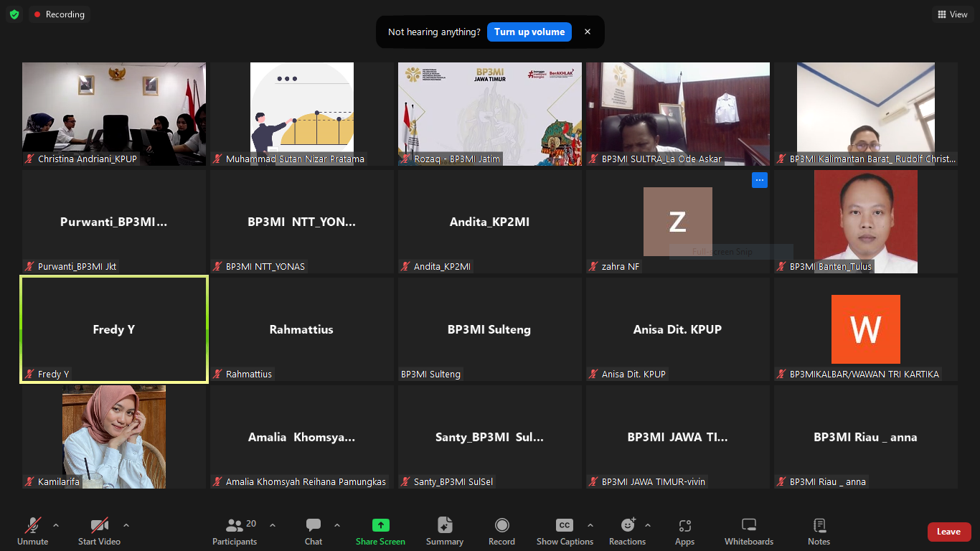The width and height of the screenshot is (980, 551).
Task: Unmute the microphone
Action: [32, 532]
